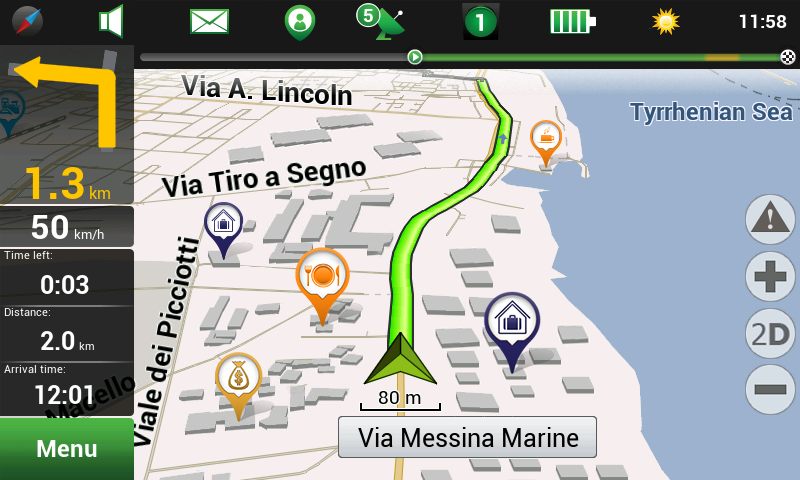Tap the 11:58 clock display
800x480 pixels.
[763, 21]
